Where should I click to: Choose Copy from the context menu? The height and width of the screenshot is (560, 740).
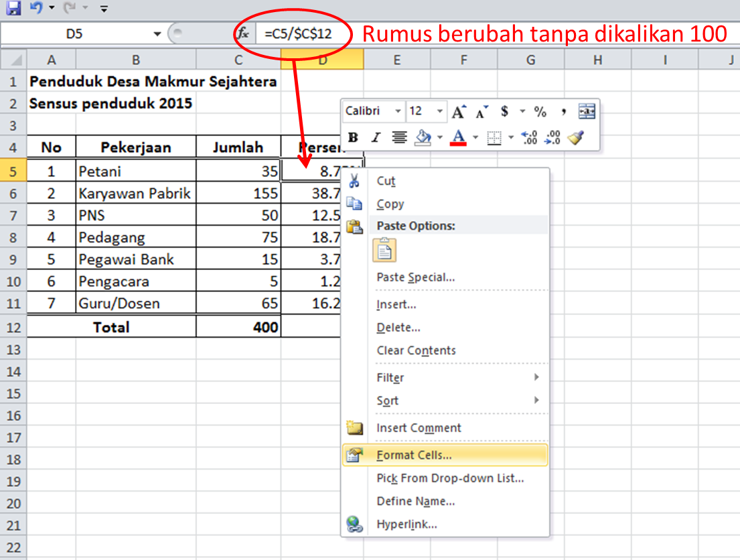click(x=445, y=204)
